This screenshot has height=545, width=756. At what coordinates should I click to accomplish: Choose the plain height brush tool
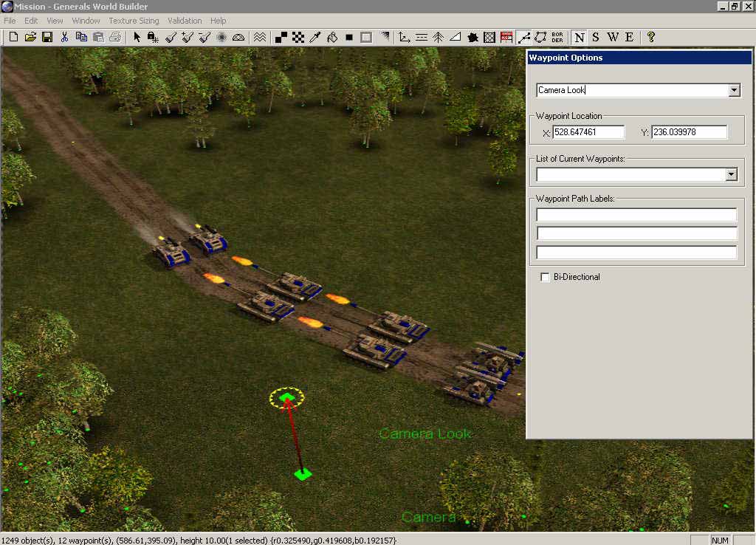[x=171, y=37]
